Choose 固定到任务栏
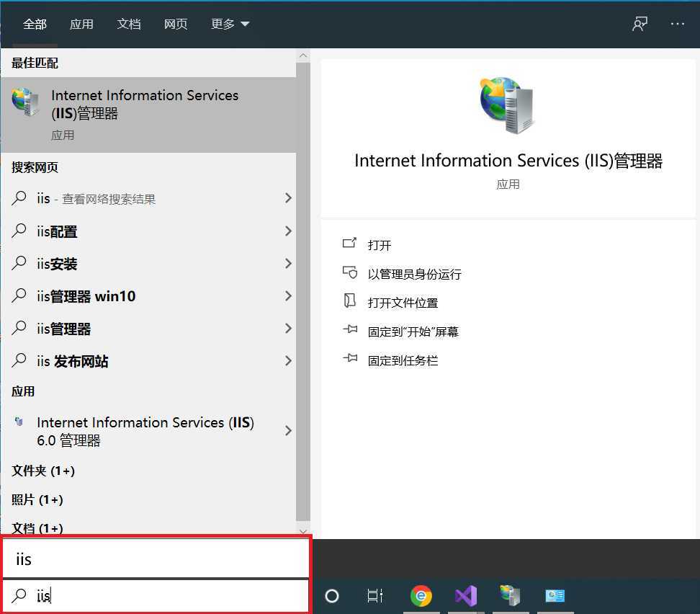700x614 pixels. [x=403, y=360]
